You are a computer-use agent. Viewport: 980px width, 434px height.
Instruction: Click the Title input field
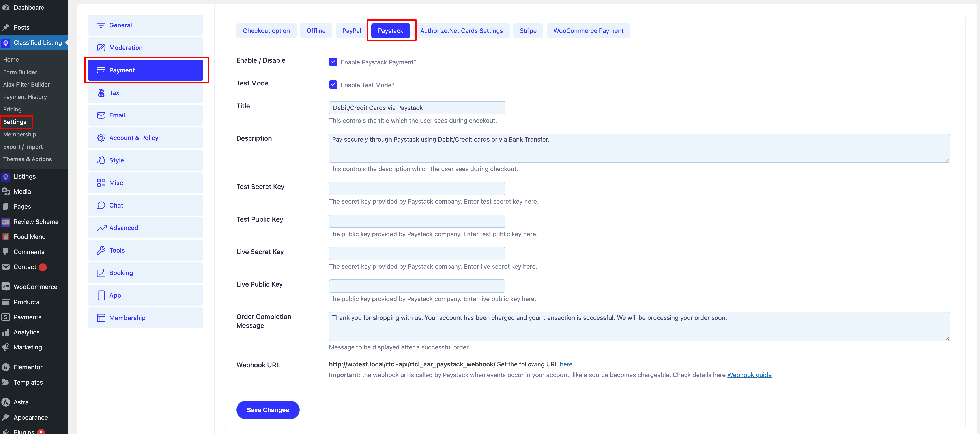tap(417, 107)
